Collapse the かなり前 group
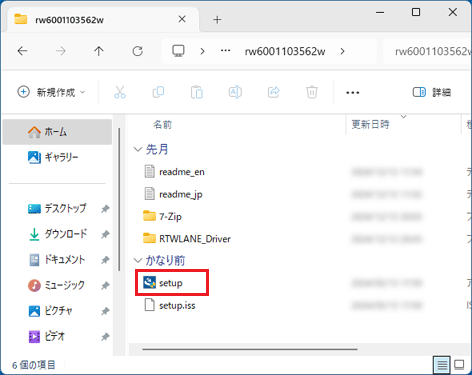Screen dimensions: 472x375 point(138,260)
